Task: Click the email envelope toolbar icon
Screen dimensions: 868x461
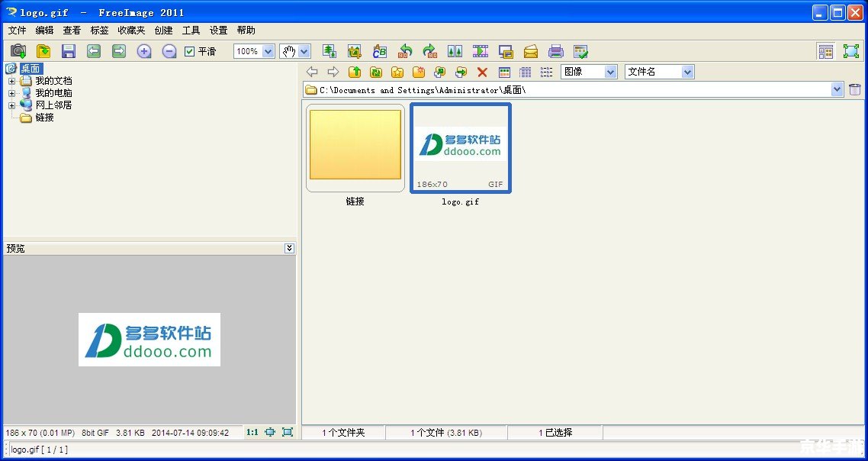Action: [531, 52]
